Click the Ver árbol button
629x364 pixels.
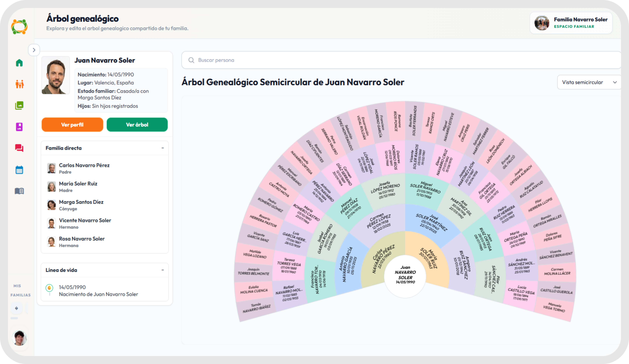(137, 125)
